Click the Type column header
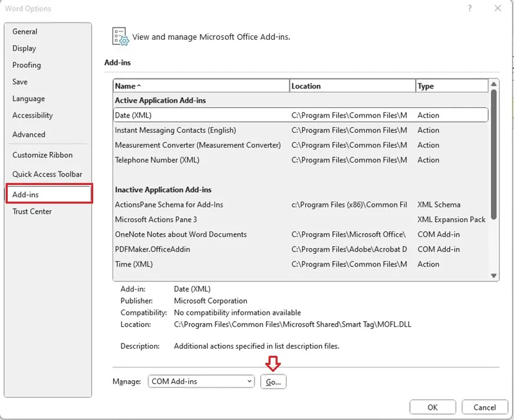The image size is (514, 420). click(452, 86)
